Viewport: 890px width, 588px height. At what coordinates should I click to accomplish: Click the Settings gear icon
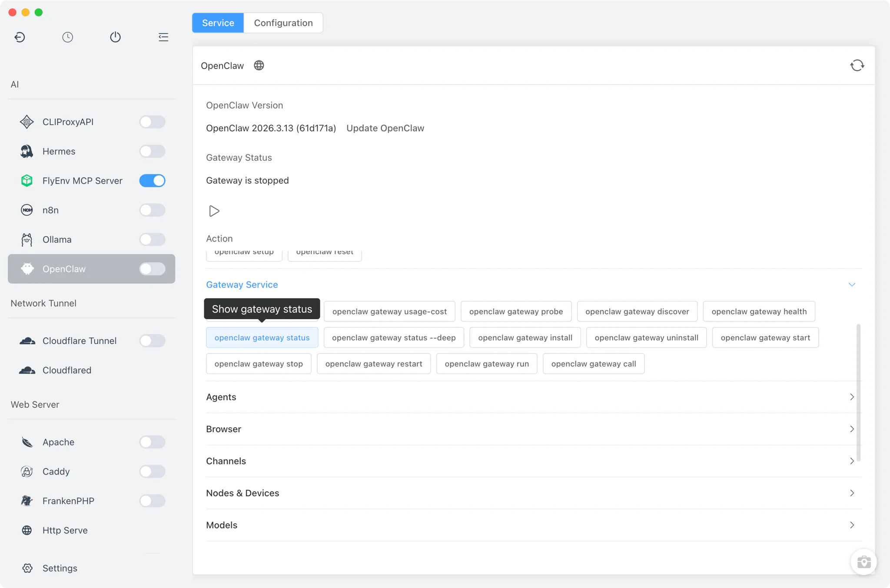pos(27,568)
